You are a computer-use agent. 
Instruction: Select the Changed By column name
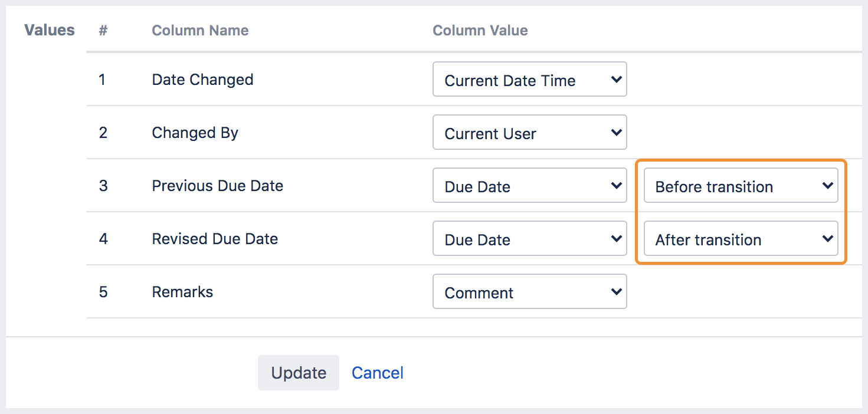point(195,133)
